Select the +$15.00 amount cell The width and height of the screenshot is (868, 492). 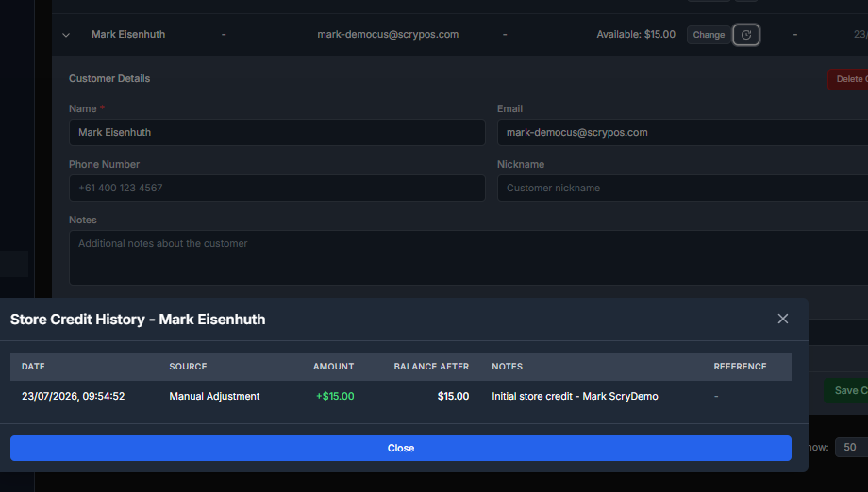point(335,397)
